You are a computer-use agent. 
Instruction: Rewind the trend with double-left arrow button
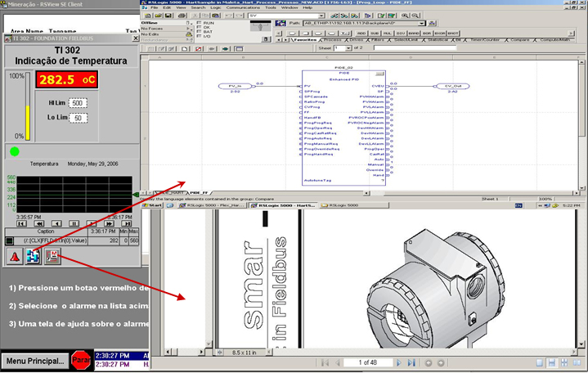coord(39,223)
